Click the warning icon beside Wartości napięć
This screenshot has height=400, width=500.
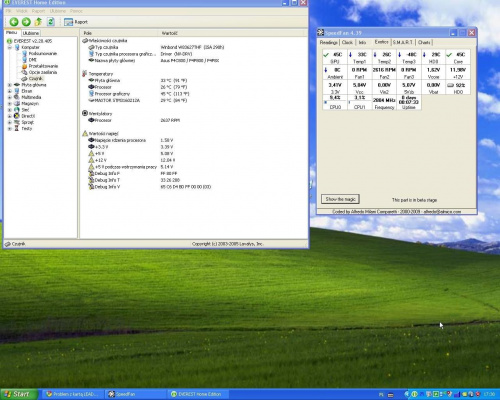(85, 133)
